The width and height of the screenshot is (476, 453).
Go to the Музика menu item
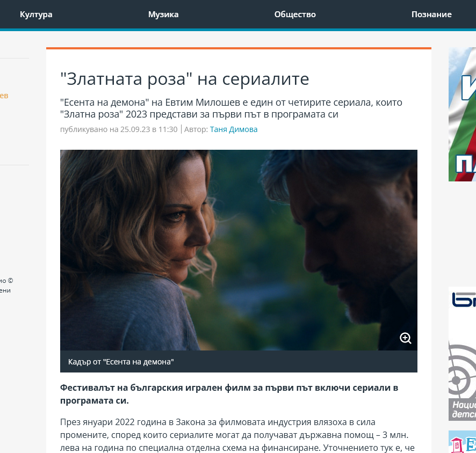(163, 14)
